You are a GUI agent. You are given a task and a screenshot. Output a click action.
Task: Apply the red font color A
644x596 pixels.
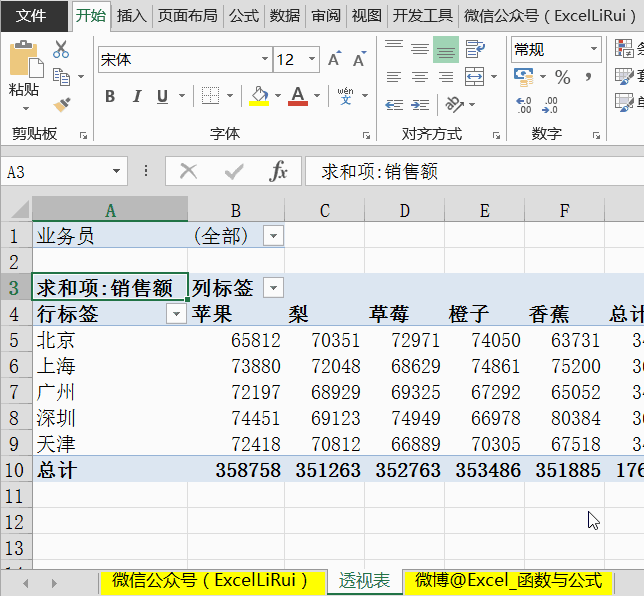point(298,96)
